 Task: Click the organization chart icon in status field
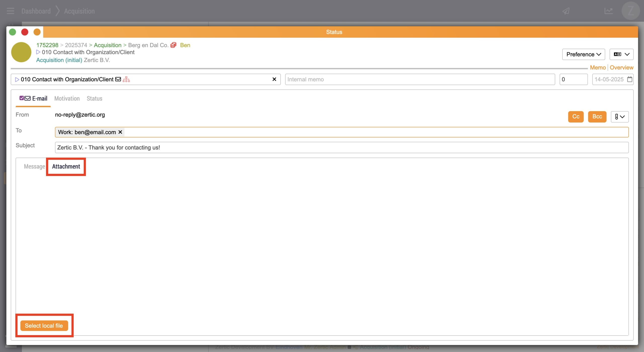point(126,80)
